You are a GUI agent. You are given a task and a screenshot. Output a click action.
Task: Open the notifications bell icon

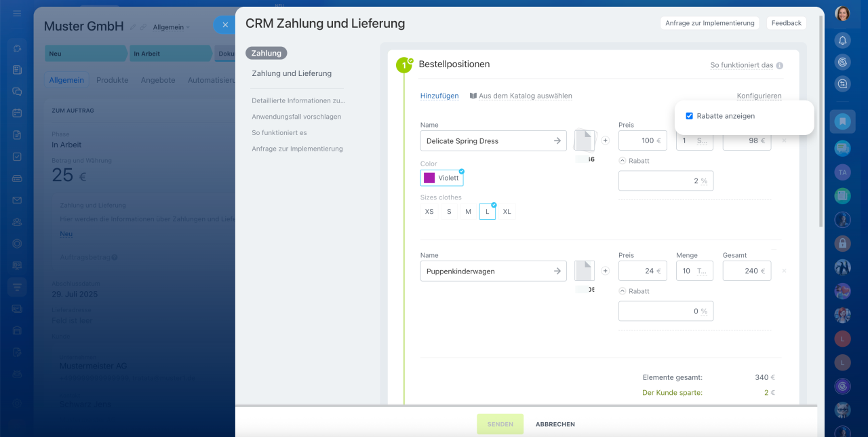842,40
